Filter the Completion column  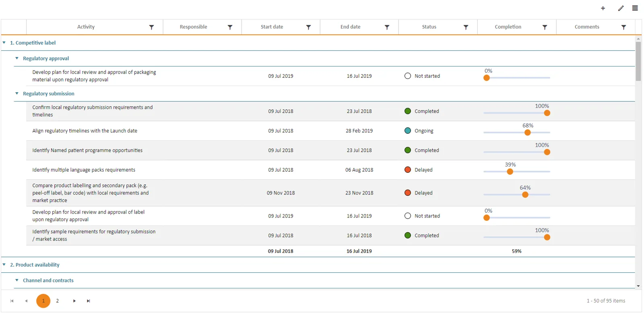tap(545, 27)
